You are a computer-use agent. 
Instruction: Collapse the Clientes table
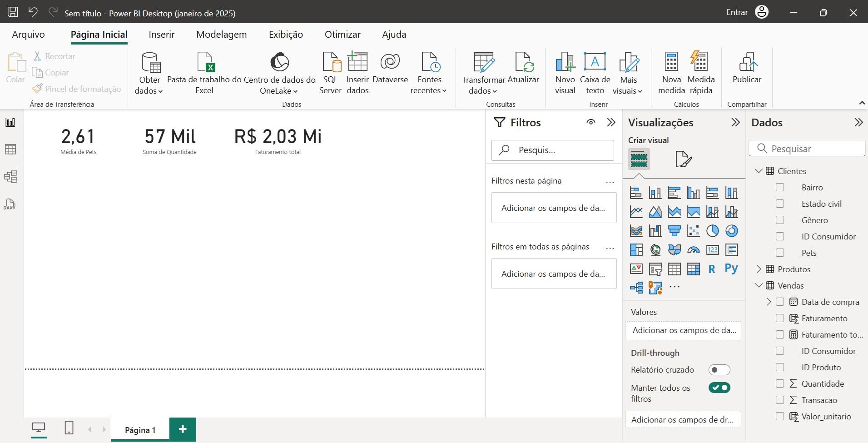759,171
